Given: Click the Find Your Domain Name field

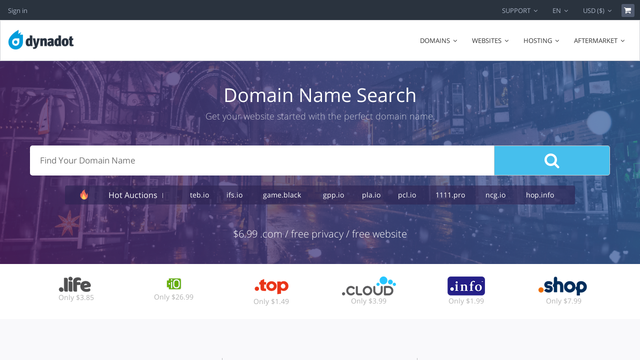Looking at the screenshot, I should tap(262, 160).
